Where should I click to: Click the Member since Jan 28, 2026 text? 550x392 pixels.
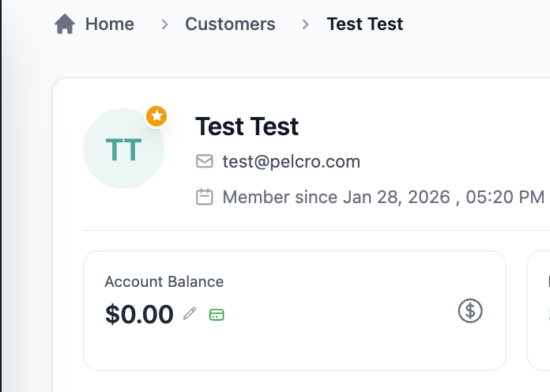383,197
